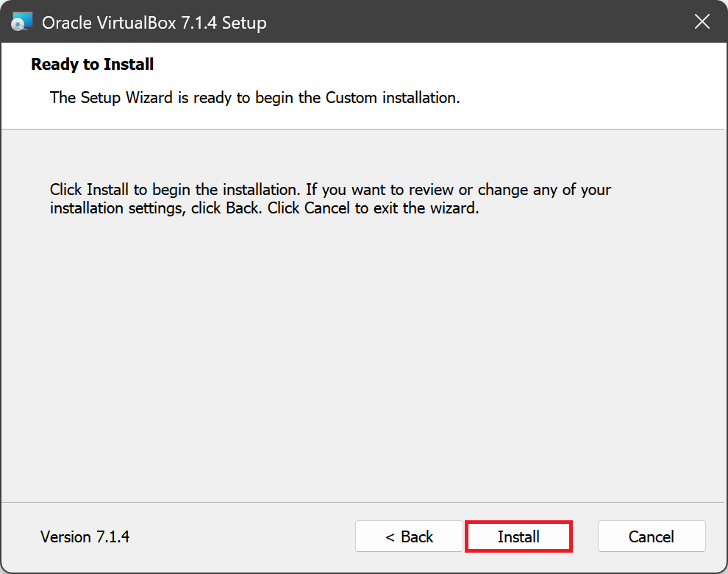Click the 'Click Install to begin' instruction paragraph
Viewport: 728px width, 574px height.
330,199
